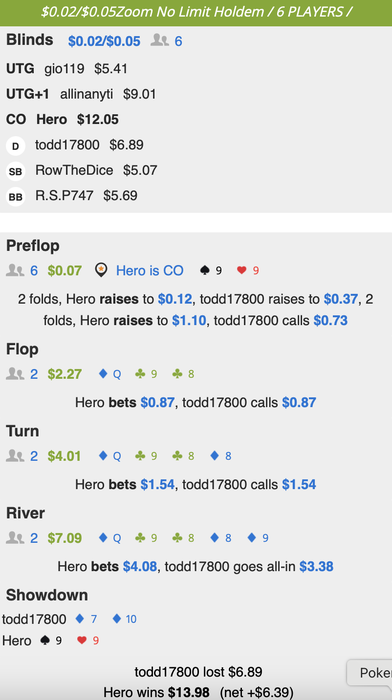Click the SB small blind badge

(15, 171)
